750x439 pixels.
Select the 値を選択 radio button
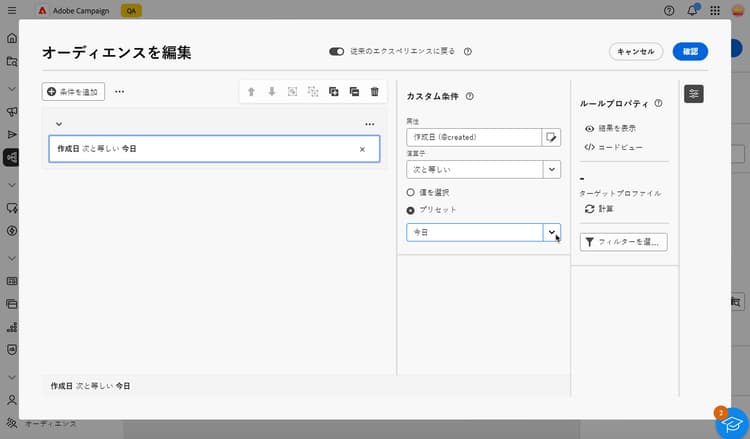(410, 192)
